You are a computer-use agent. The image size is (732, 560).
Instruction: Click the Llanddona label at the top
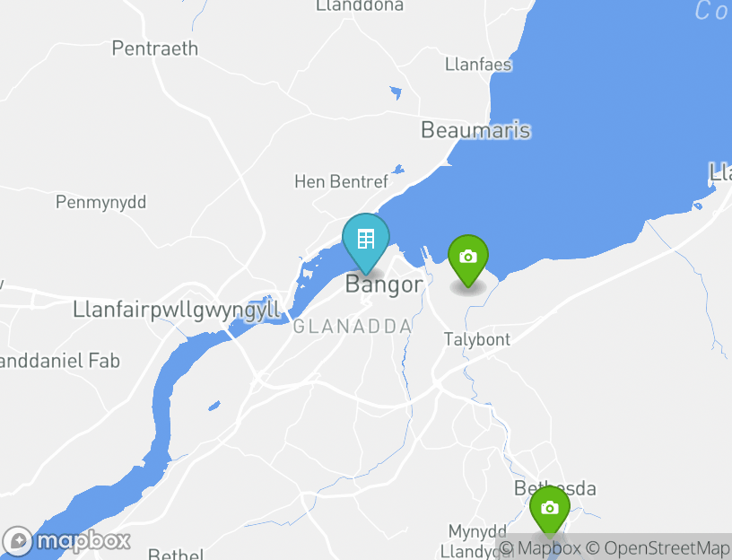(360, 5)
